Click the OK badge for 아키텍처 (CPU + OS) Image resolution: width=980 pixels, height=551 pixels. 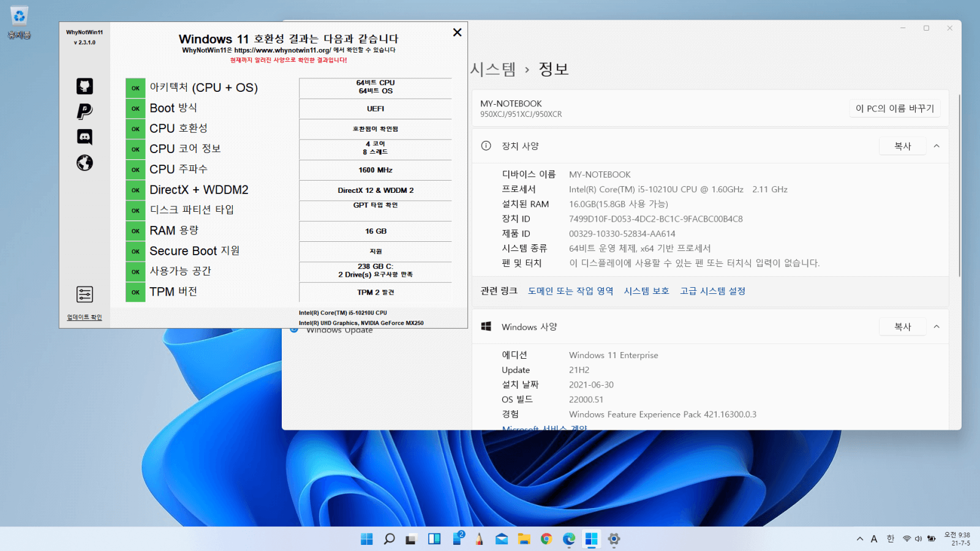tap(135, 88)
